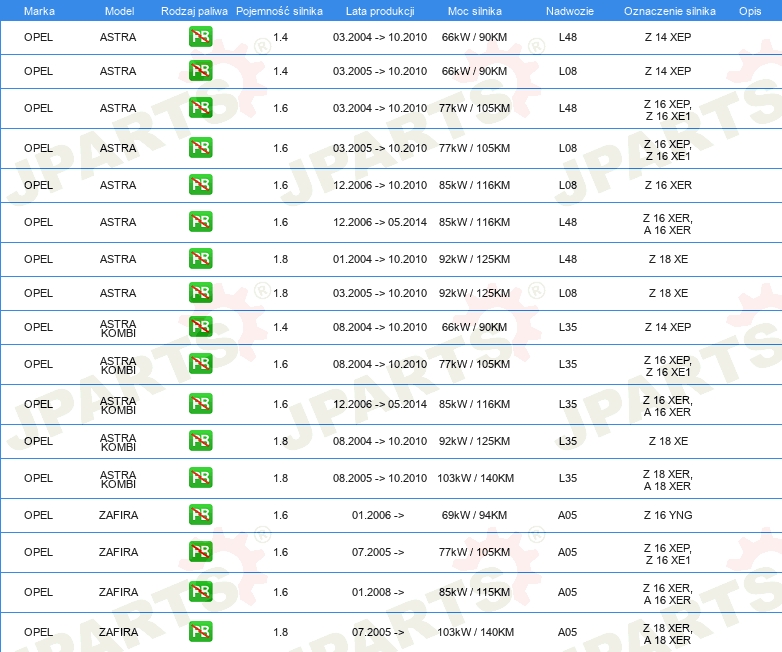Screen dimensions: 782x652
Task: Click fuel icon in ZAFIRA 1.8 row
Action: coord(200,632)
